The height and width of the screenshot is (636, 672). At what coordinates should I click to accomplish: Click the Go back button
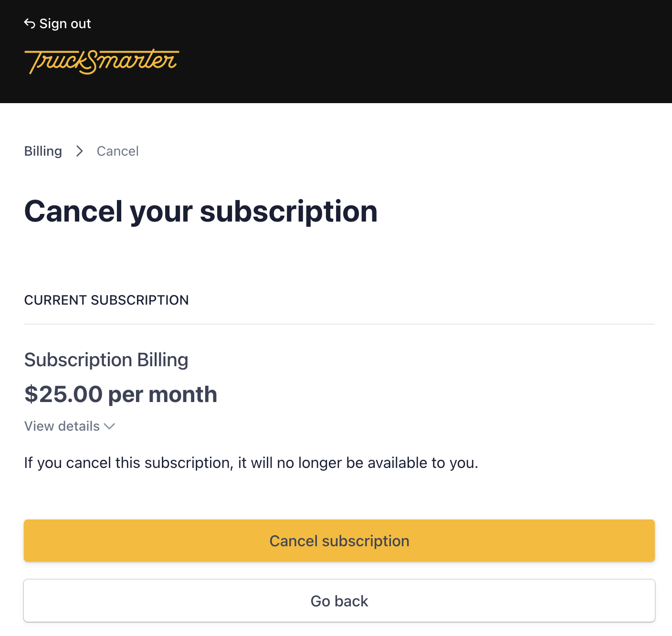pos(339,601)
